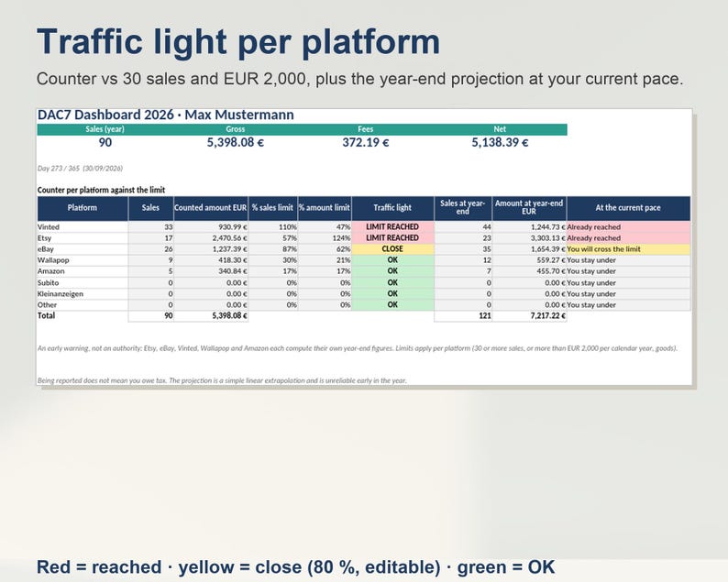Click Wallapop's green OK traffic light cell
The width and height of the screenshot is (728, 582).
click(x=392, y=260)
